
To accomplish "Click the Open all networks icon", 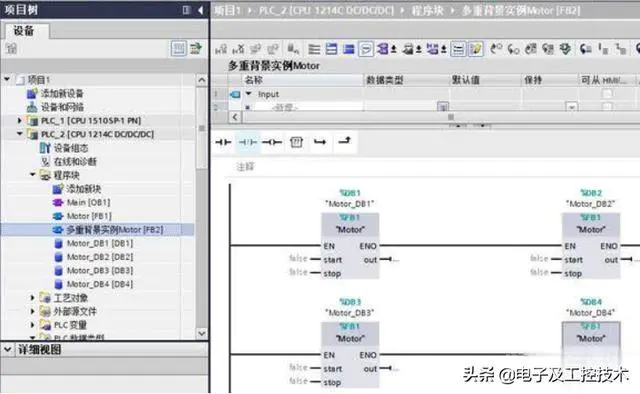I will [331, 49].
